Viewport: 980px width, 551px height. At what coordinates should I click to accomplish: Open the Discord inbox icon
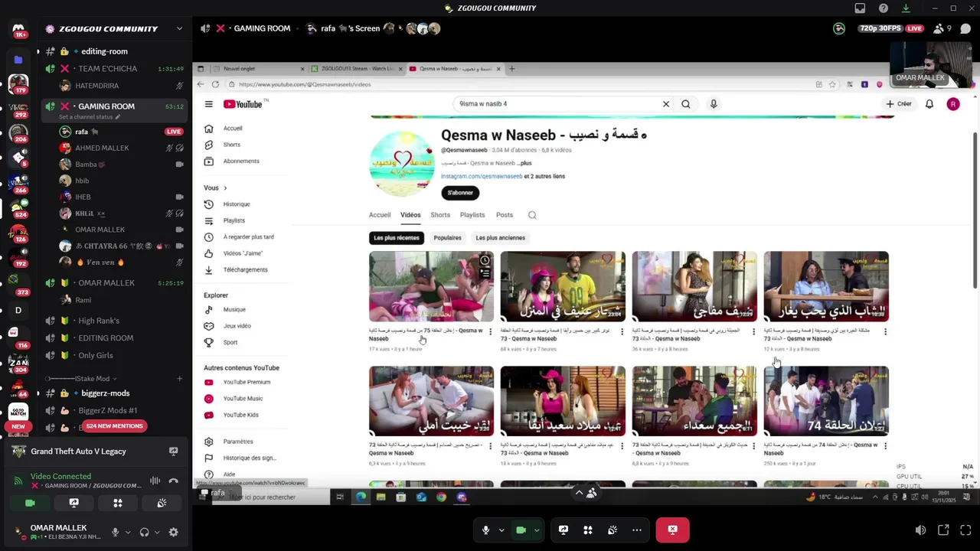point(860,8)
